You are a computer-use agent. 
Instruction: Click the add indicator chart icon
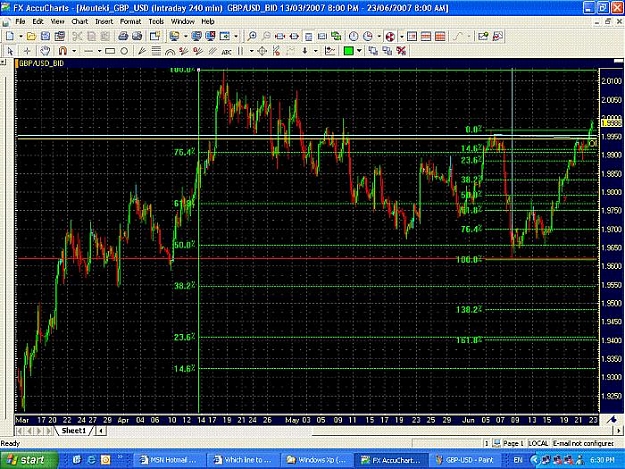(x=483, y=36)
